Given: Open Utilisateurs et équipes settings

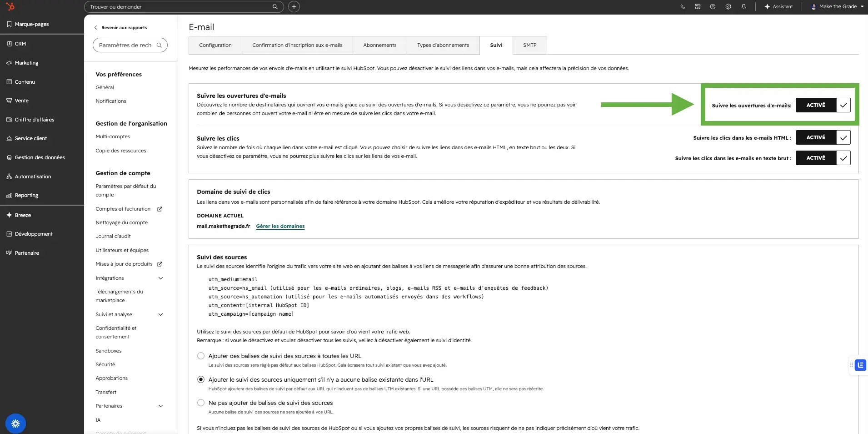Looking at the screenshot, I should pyautogui.click(x=122, y=250).
